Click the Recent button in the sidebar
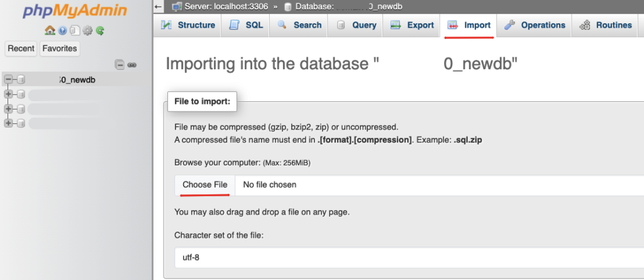Screen dimensions: 644x280 pyautogui.click(x=21, y=48)
